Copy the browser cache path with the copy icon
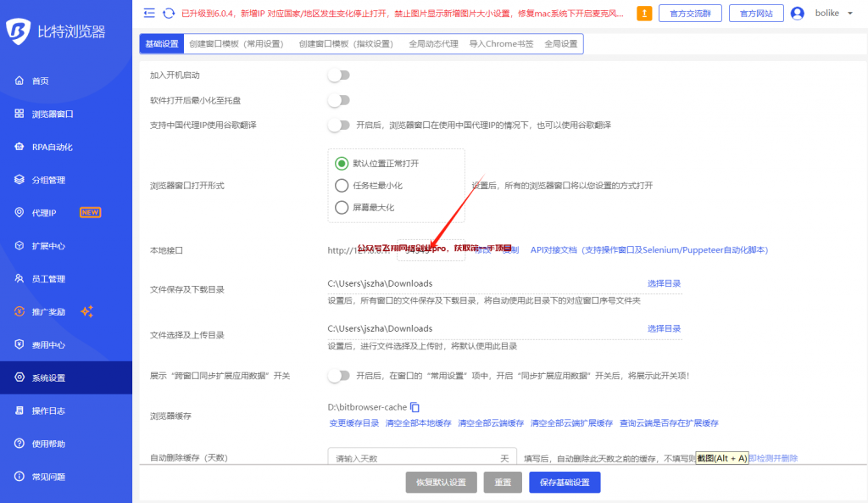The width and height of the screenshot is (868, 503). [415, 407]
